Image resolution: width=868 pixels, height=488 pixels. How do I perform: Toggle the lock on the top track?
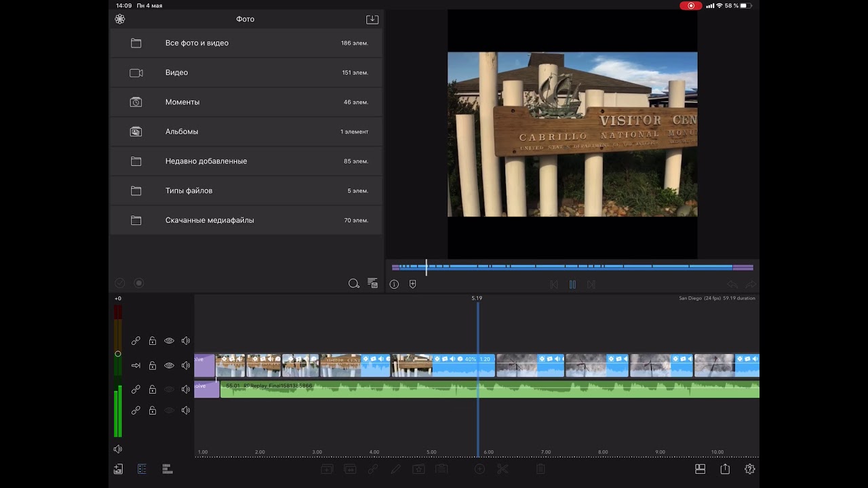(153, 341)
